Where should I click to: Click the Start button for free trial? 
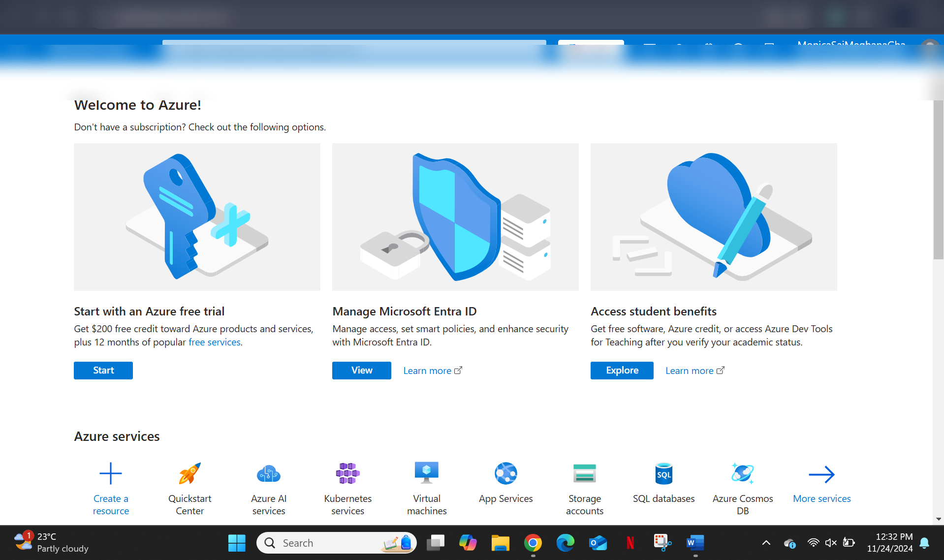point(103,371)
